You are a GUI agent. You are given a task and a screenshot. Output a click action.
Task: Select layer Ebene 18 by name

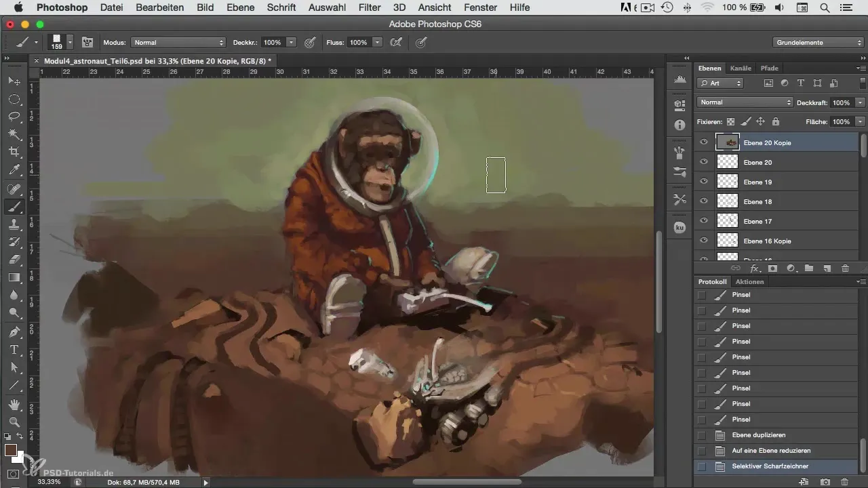tap(757, 202)
